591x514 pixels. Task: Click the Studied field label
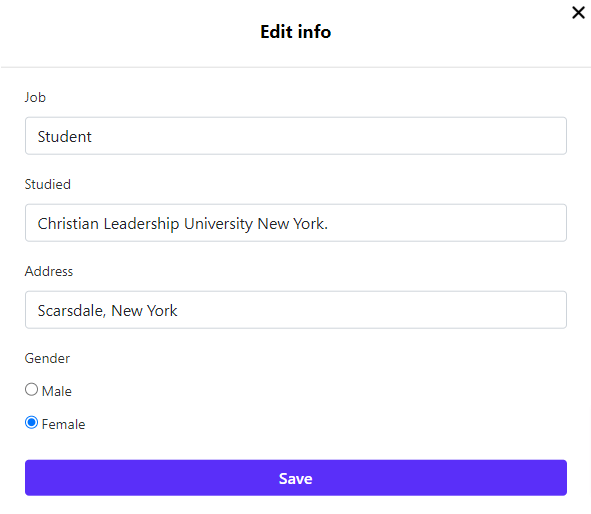[x=47, y=184]
